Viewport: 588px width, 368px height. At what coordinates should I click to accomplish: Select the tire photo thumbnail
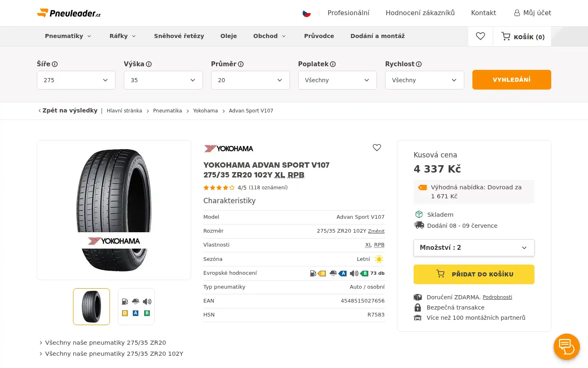click(x=91, y=307)
